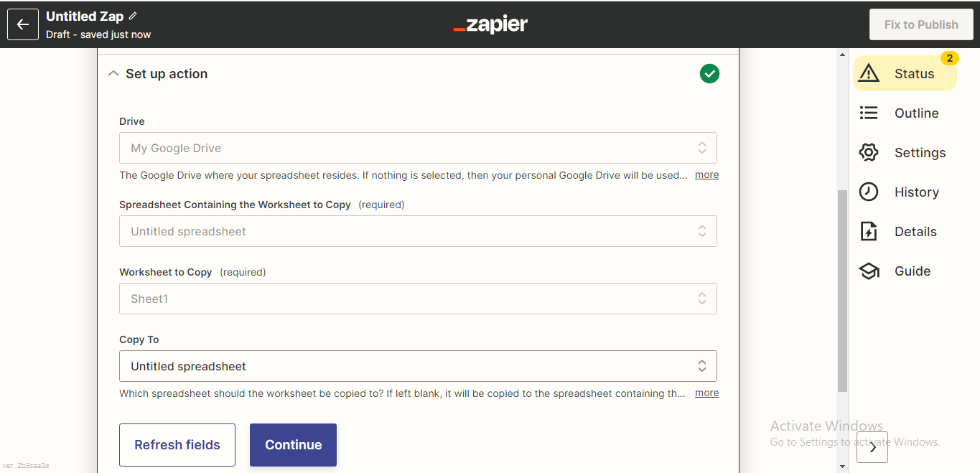Open Spreadsheet Containing the Worksheet dropdown
This screenshot has height=473, width=980.
pyautogui.click(x=418, y=231)
